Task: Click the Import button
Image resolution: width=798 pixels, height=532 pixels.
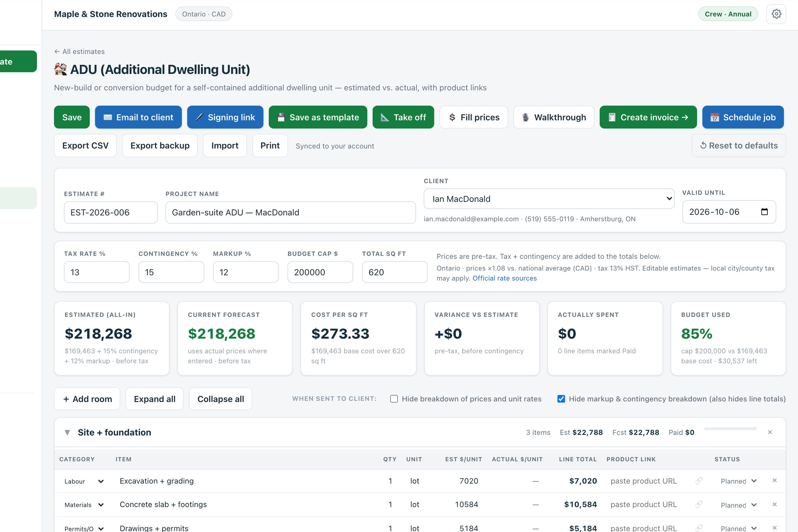Action: click(225, 146)
